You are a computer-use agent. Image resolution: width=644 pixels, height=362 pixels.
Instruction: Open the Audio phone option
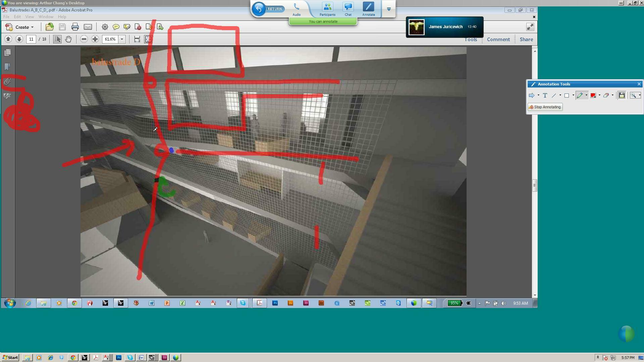[297, 9]
